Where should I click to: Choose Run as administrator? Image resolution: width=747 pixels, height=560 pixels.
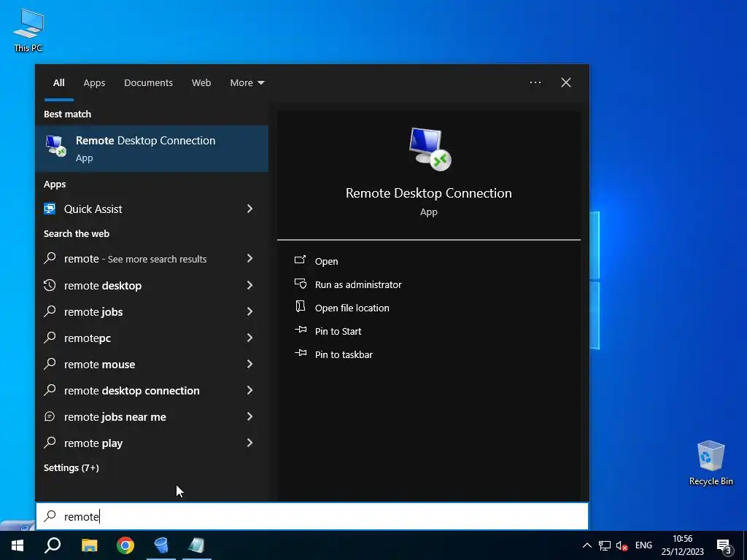pyautogui.click(x=358, y=284)
